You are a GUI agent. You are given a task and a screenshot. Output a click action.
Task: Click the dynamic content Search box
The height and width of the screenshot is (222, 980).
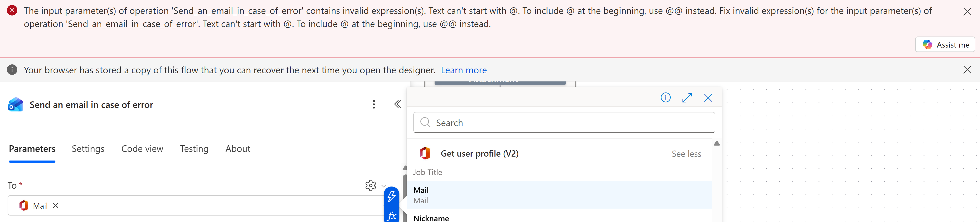pos(564,123)
